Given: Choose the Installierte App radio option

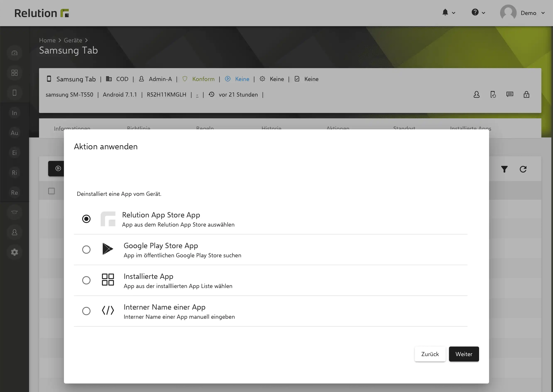Looking at the screenshot, I should pyautogui.click(x=86, y=280).
